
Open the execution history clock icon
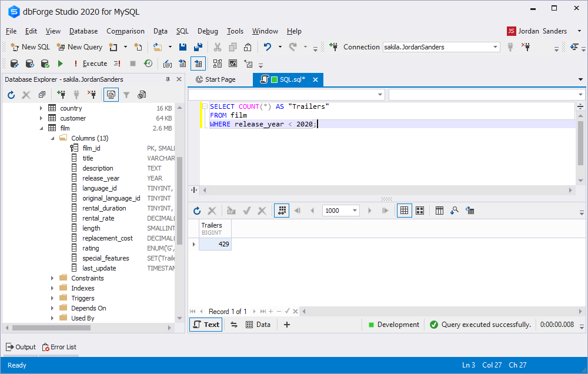pyautogui.click(x=148, y=64)
